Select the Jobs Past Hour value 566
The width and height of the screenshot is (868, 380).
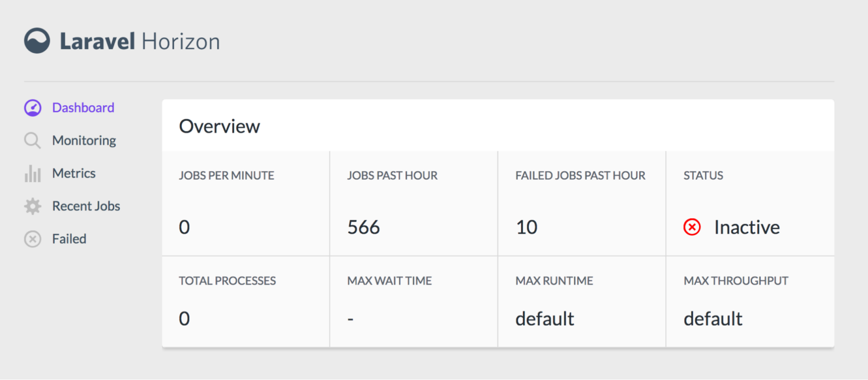click(x=363, y=227)
